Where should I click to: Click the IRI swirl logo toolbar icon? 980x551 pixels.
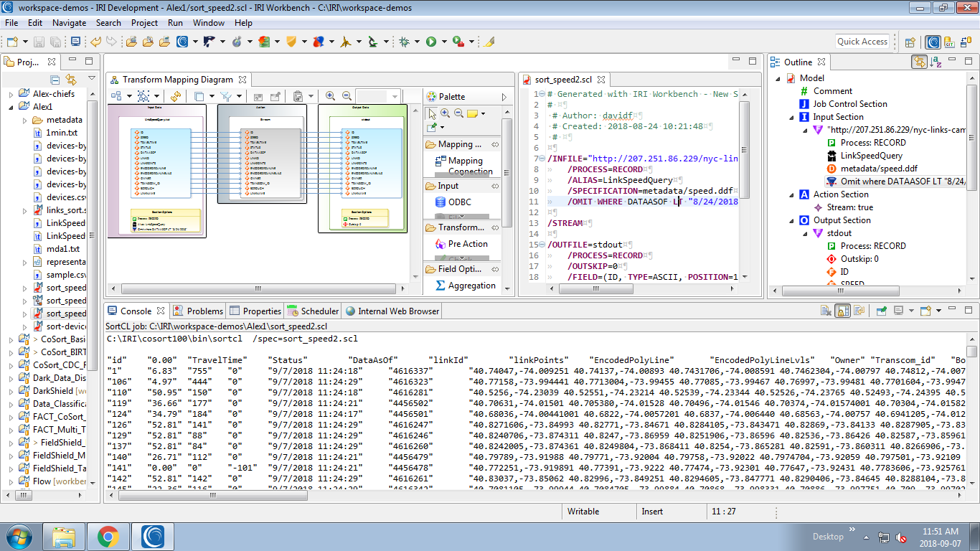[182, 42]
